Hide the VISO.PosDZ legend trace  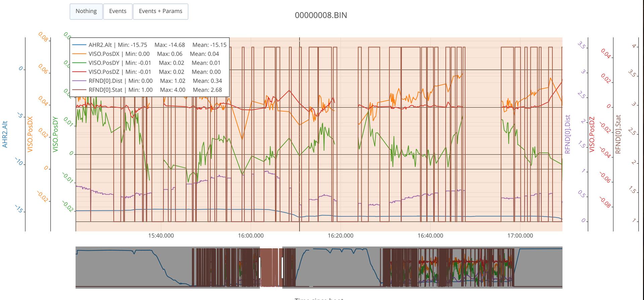click(x=150, y=72)
